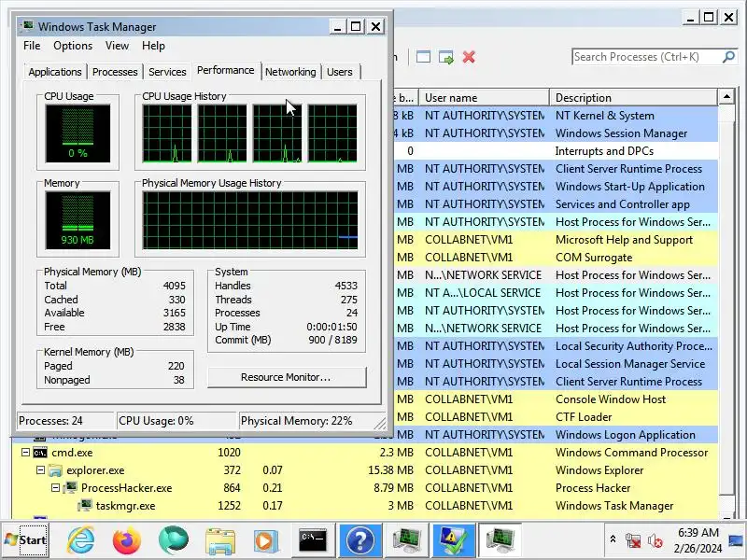Select the explorer.exe process row
Viewport: 747px width, 560px height.
click(365, 470)
